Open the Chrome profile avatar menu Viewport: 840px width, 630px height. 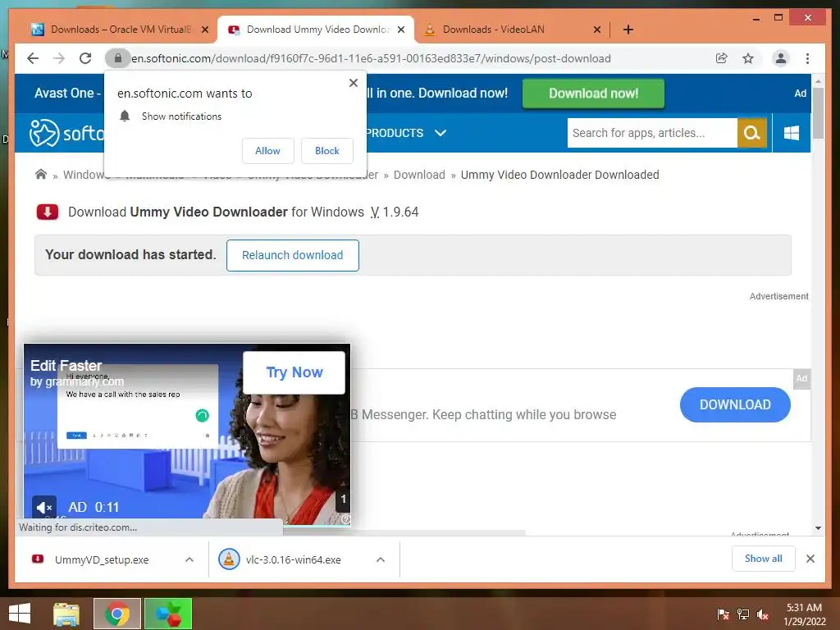pos(781,58)
